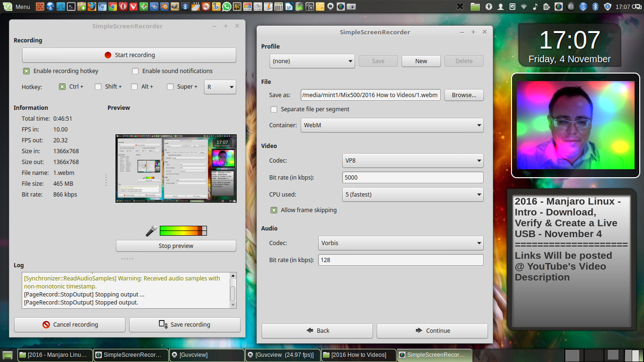This screenshot has width=644, height=362.
Task: Toggle the Super + hotkey modifier checkbox
Action: pos(170,87)
